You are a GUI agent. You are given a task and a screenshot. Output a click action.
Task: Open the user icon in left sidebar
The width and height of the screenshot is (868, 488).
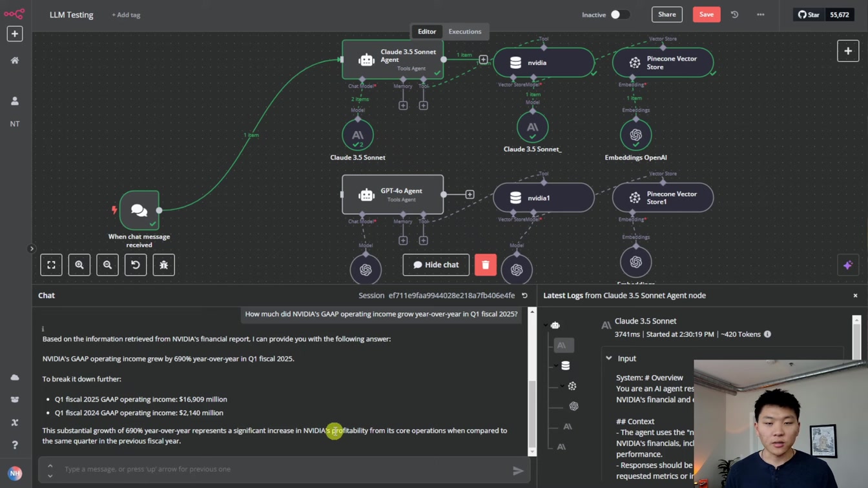(15, 101)
